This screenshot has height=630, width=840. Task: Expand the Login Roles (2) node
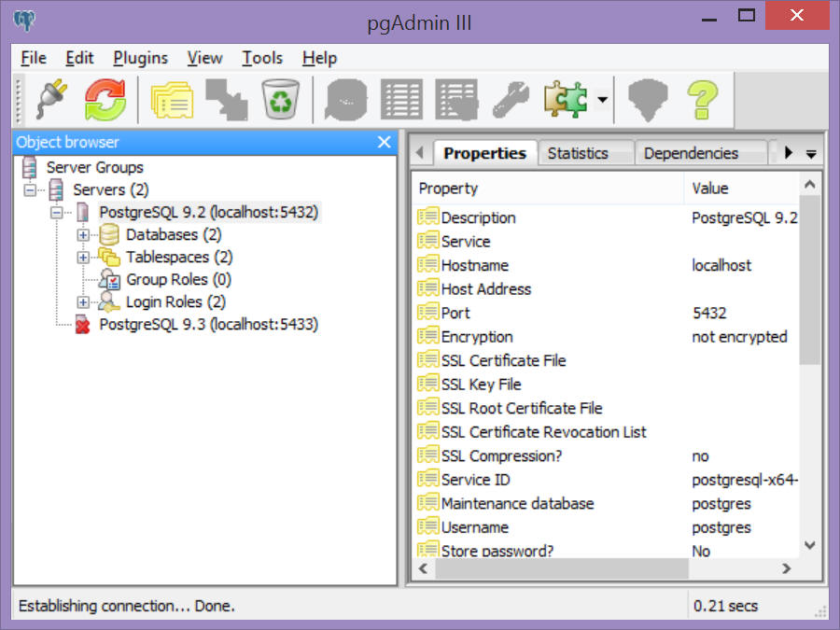click(x=83, y=302)
